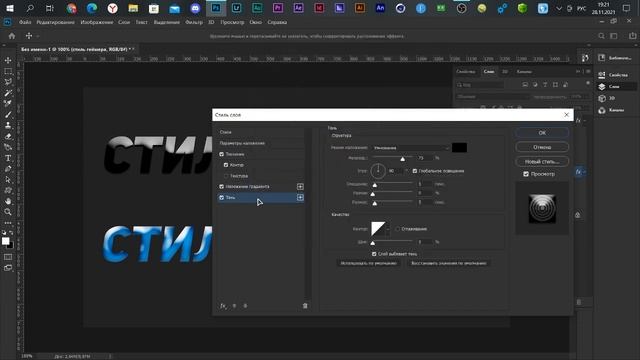640x360 pixels.
Task: Open the workspace switcher icon at top right
Action: tap(614, 36)
